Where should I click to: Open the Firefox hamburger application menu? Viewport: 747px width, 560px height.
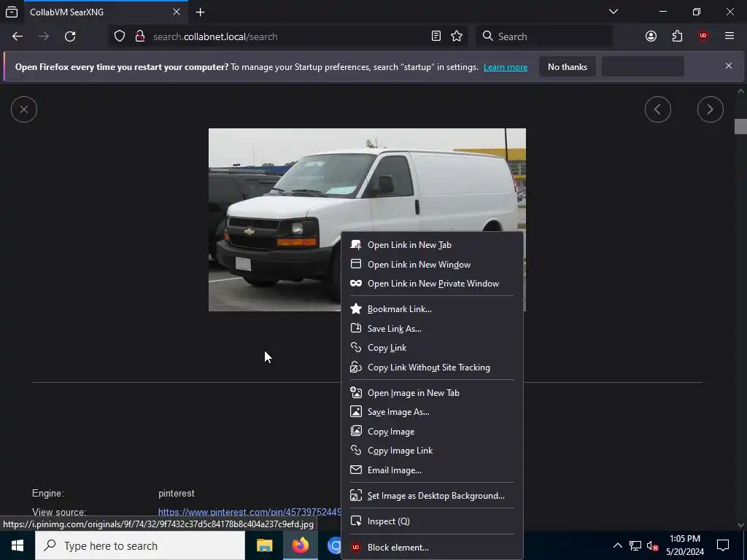729,36
